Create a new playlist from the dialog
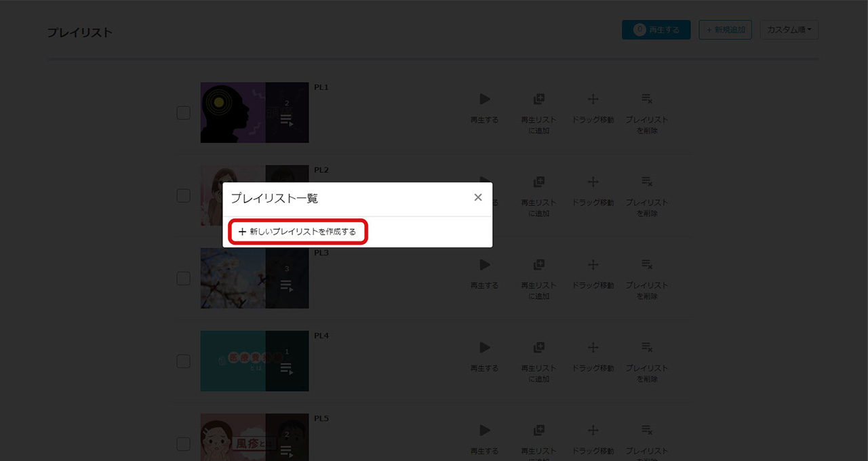The height and width of the screenshot is (461, 868). pos(297,232)
